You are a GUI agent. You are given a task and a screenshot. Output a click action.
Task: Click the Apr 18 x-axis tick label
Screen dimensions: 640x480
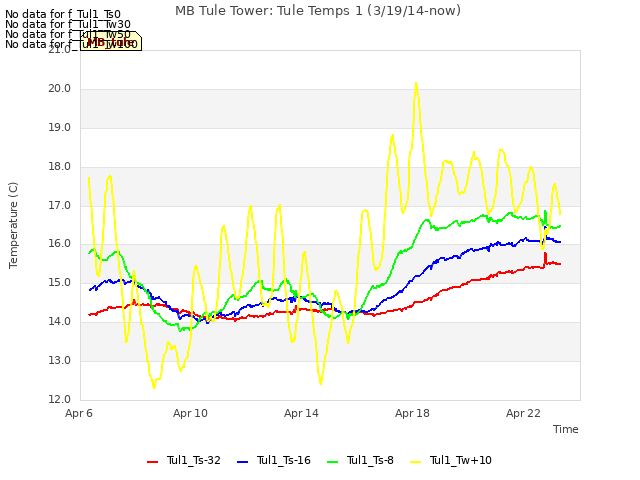412,413
